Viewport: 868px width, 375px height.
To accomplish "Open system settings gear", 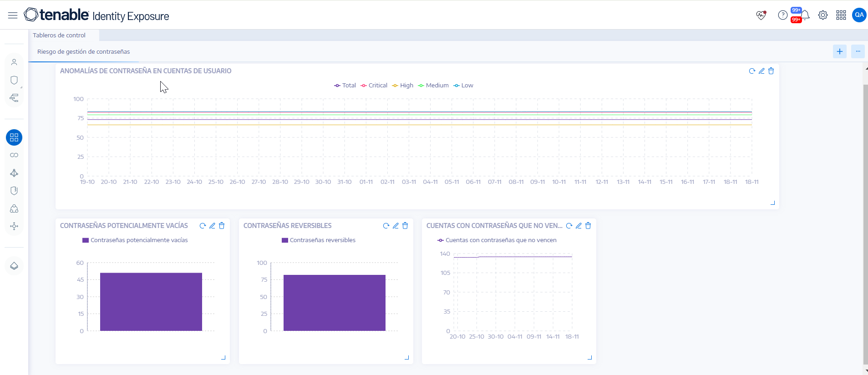I will tap(823, 15).
